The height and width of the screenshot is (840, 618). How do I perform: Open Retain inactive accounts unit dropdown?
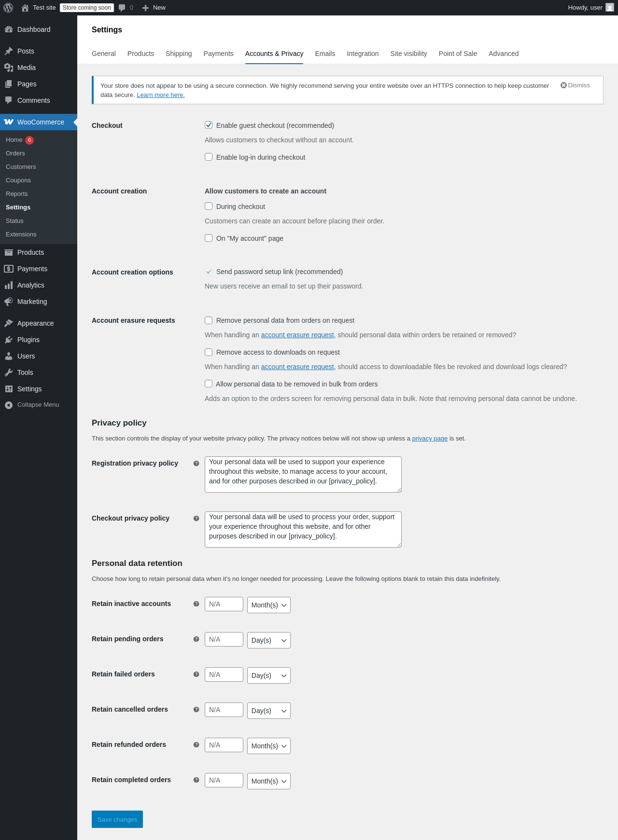point(269,605)
